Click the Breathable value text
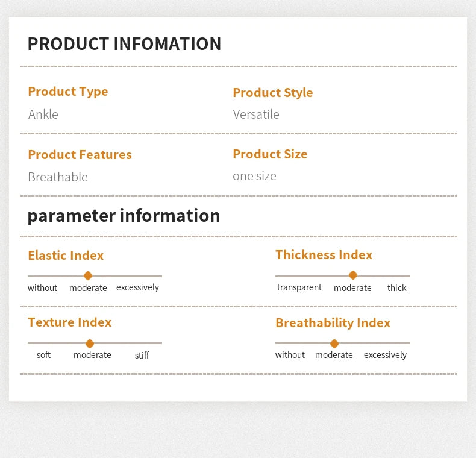 pyautogui.click(x=58, y=177)
